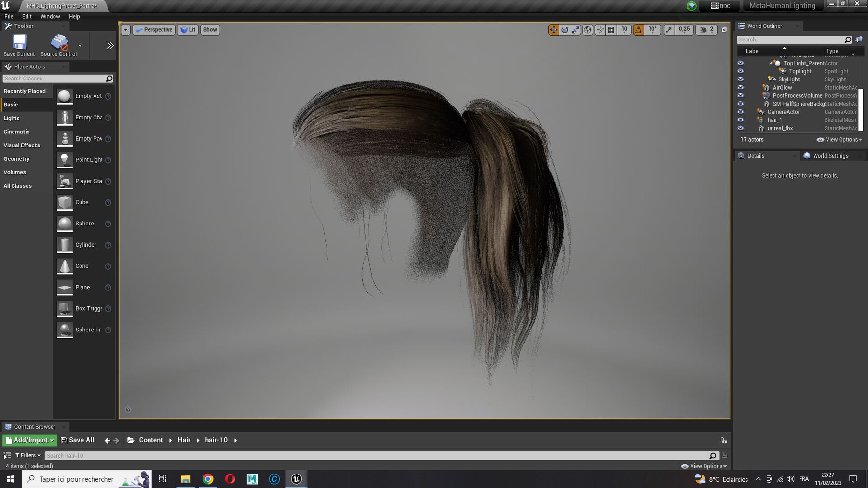The height and width of the screenshot is (488, 868).
Task: Open the Perspective view mode dropdown
Action: (x=154, y=30)
